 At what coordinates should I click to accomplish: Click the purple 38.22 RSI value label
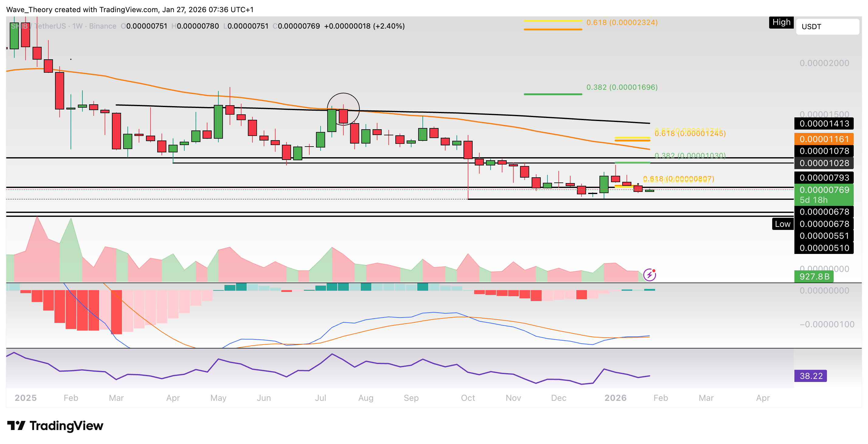click(x=811, y=376)
